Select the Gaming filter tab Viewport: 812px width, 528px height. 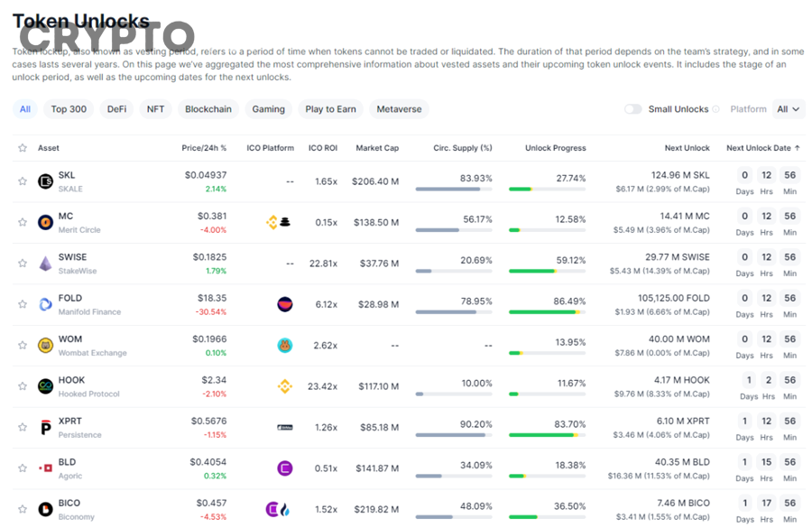point(268,109)
